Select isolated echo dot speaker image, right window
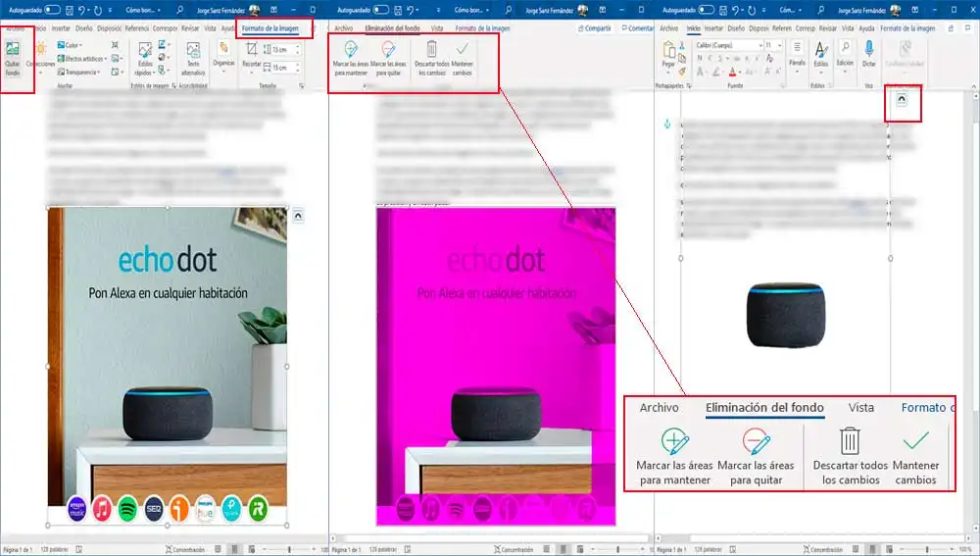The height and width of the screenshot is (556, 980). 786,315
